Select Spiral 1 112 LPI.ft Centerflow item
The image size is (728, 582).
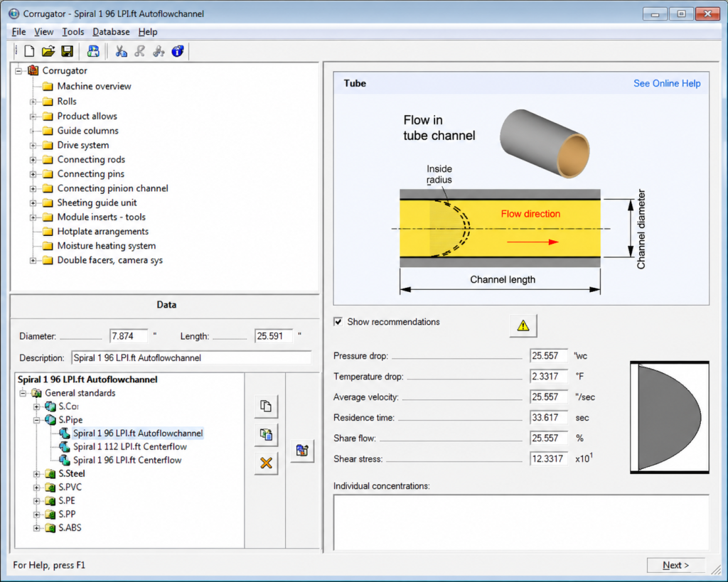(129, 446)
